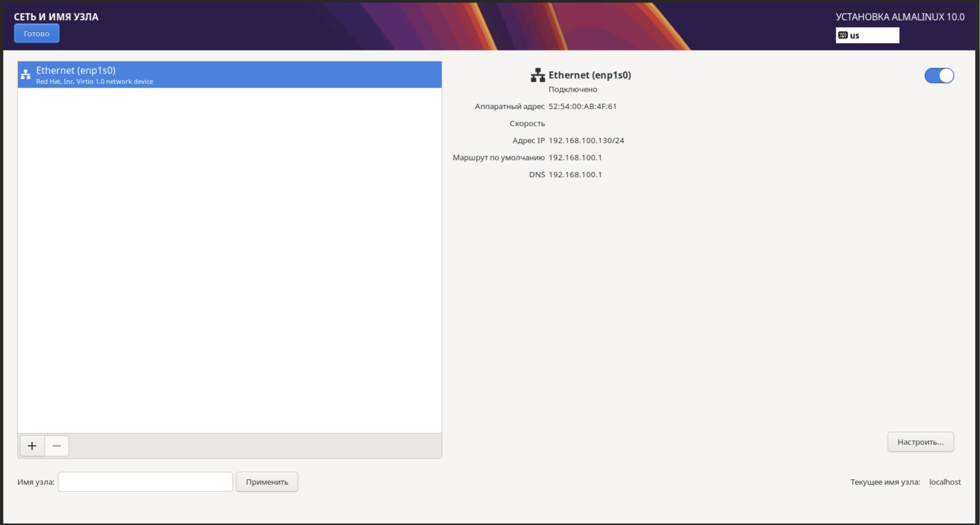Click the IP address 192.168.100.130/24 value
The image size is (980, 525).
(x=586, y=140)
